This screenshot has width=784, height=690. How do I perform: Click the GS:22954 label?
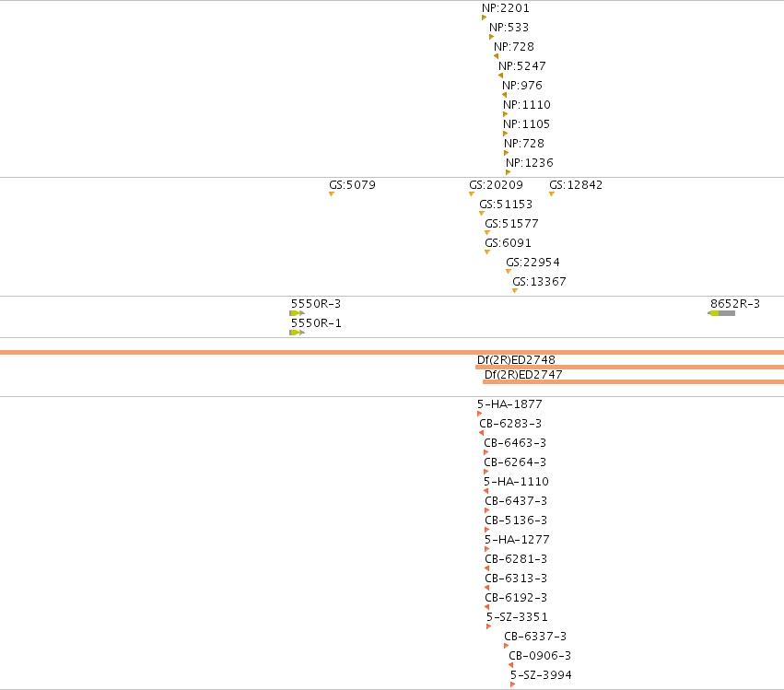[x=532, y=263]
